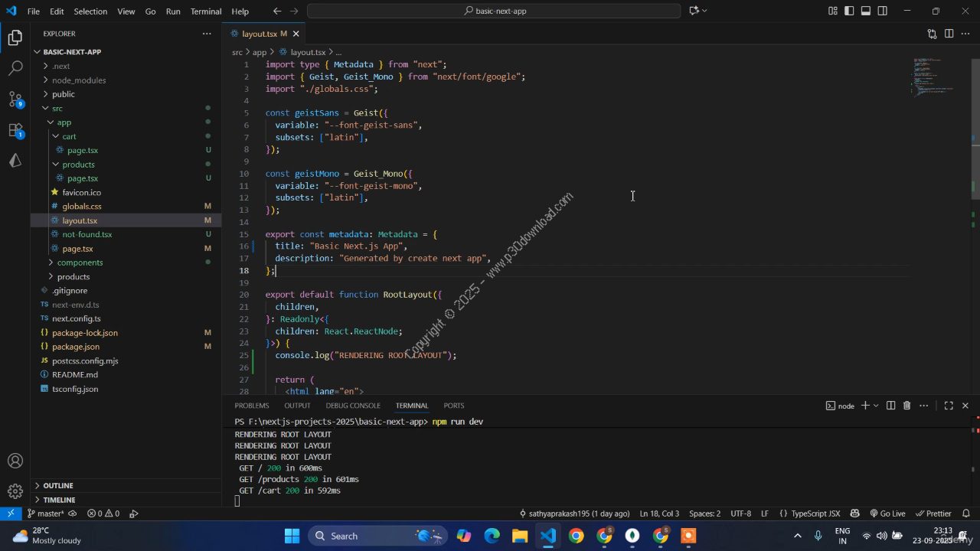Click the Manage gear icon
980x551 pixels.
[15, 491]
